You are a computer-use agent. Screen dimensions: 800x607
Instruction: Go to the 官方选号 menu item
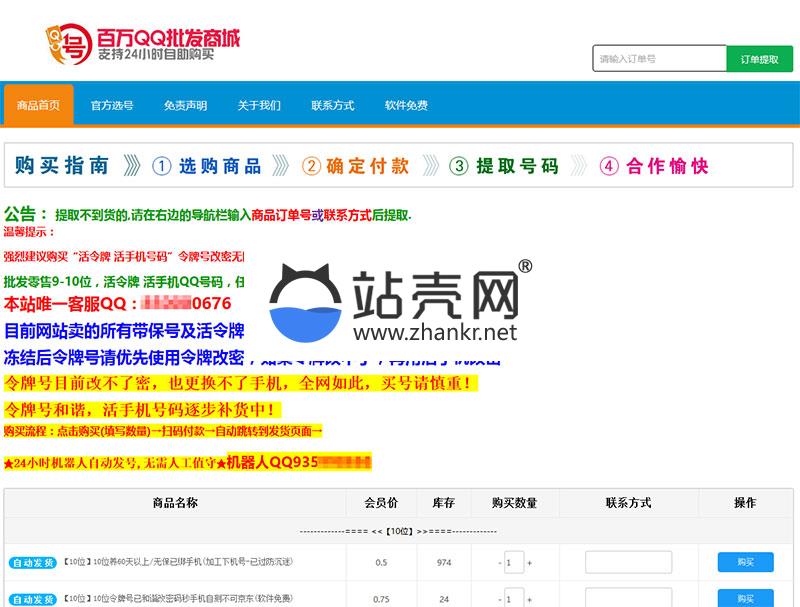(112, 105)
